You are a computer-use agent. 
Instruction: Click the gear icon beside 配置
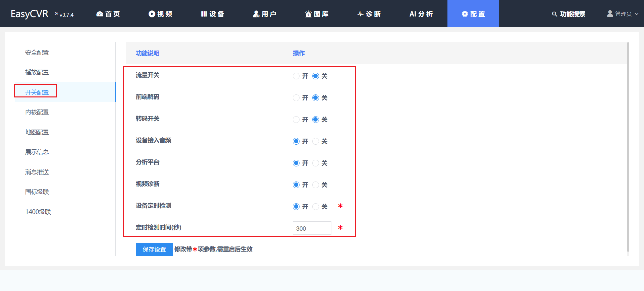(465, 14)
